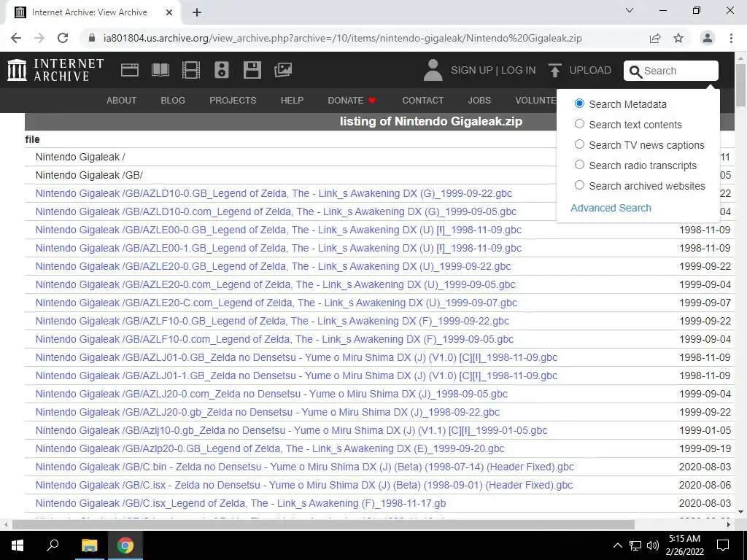Bookmark this tab with star icon

coord(678,38)
